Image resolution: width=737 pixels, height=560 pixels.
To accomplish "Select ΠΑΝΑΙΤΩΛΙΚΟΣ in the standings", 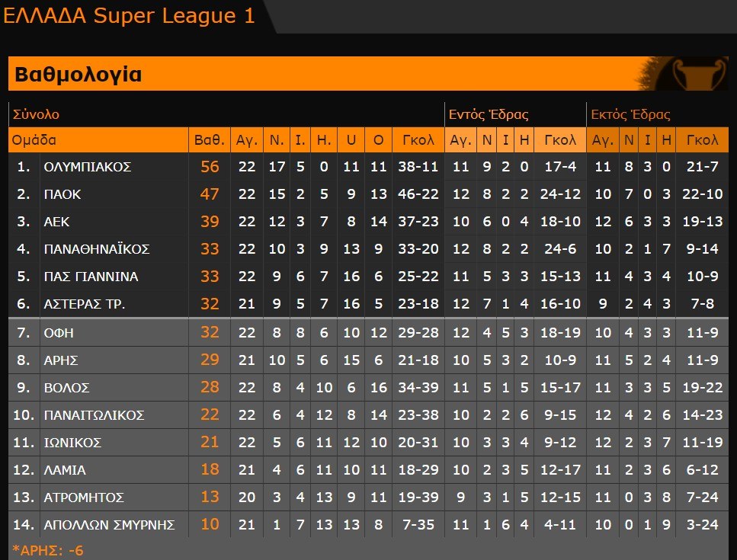I will coord(94,415).
